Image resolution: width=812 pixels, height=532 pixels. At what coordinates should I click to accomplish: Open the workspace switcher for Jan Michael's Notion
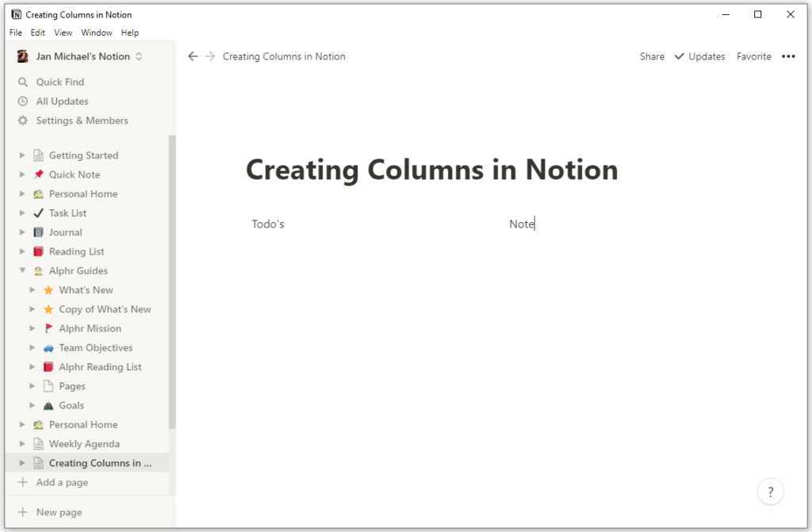[139, 56]
